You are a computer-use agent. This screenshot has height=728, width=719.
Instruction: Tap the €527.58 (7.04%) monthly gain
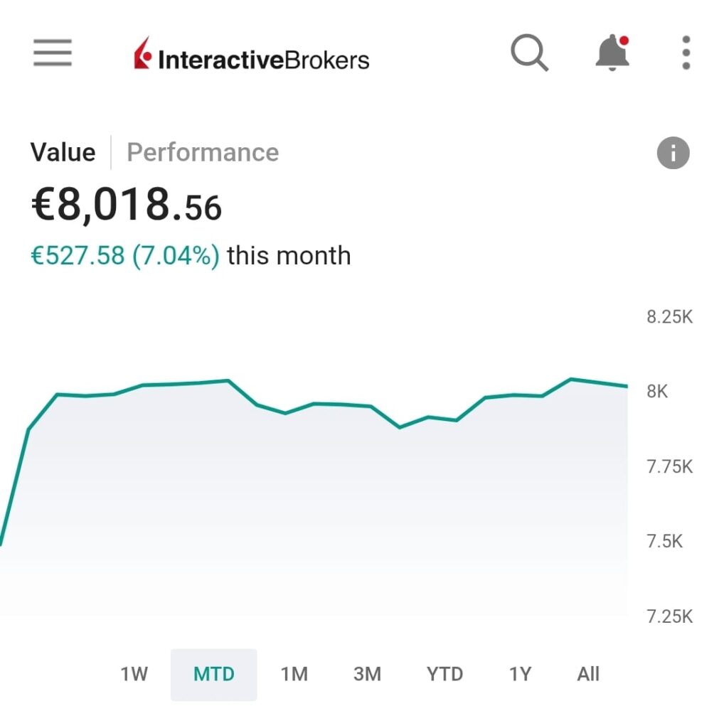pos(125,256)
